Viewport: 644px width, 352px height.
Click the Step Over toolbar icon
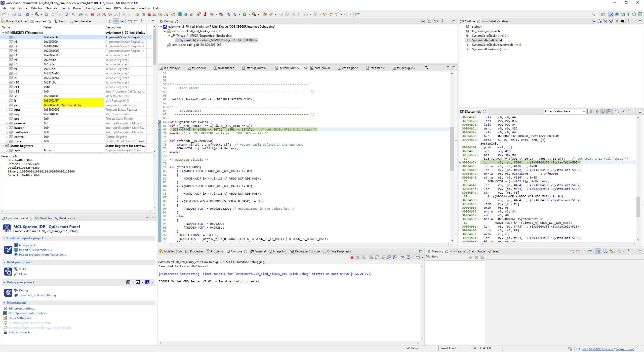[110, 15]
